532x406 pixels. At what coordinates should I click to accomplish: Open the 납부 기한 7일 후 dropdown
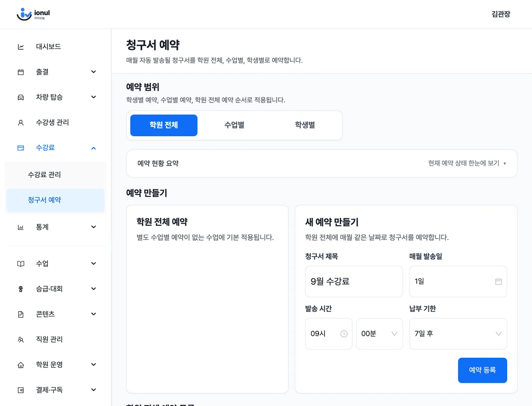click(x=458, y=334)
